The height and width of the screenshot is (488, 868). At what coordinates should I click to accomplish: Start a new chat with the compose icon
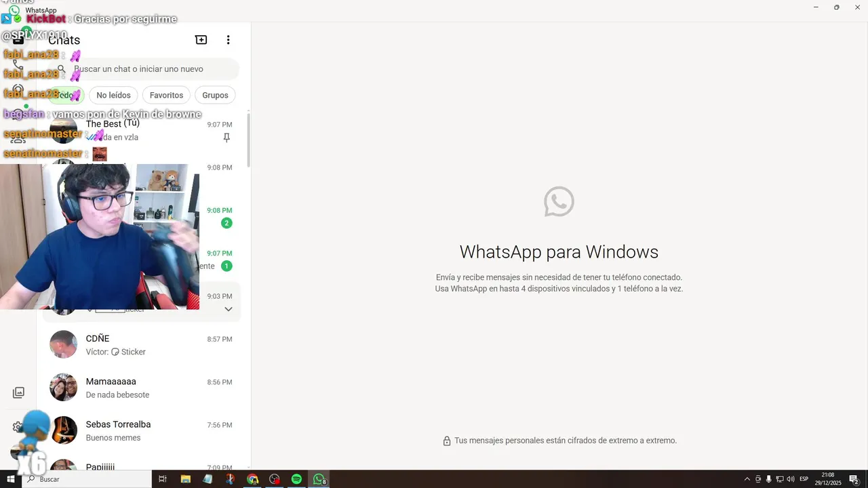(x=201, y=40)
